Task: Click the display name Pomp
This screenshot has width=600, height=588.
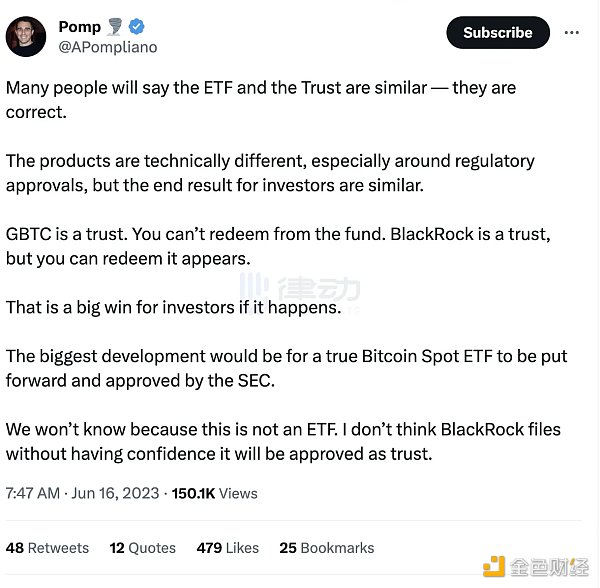Action: click(80, 26)
